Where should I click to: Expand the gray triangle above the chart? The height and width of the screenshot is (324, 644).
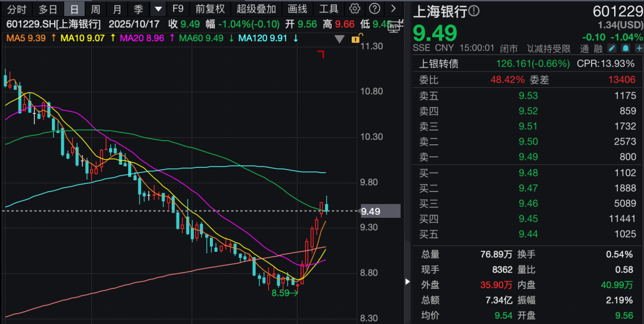pyautogui.click(x=339, y=39)
